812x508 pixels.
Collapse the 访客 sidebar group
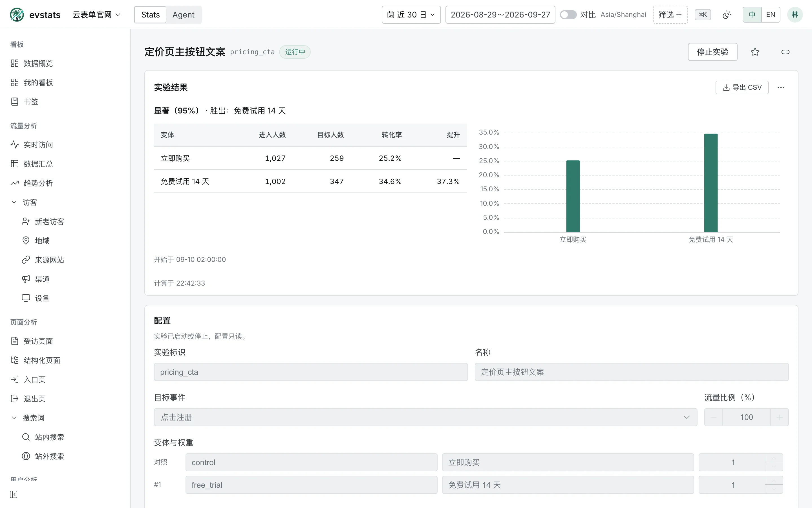click(x=14, y=202)
